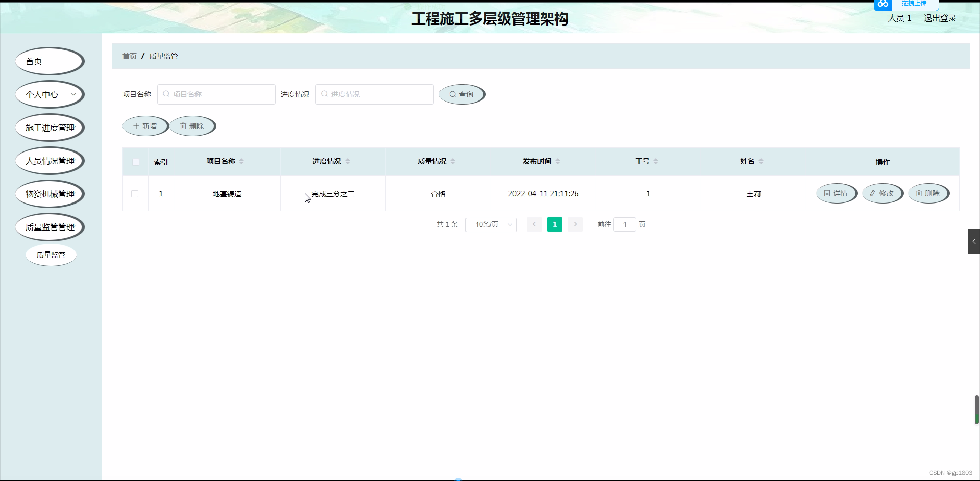Click the blue cloud upload icon top right
Screen dimensions: 980x481
883,5
